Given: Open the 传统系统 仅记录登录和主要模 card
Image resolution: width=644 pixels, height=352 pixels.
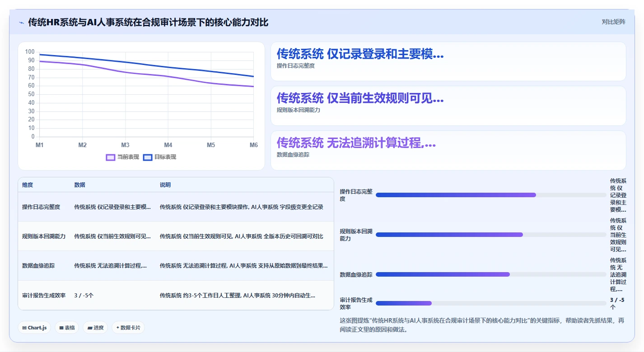Looking at the screenshot, I should click(x=448, y=61).
